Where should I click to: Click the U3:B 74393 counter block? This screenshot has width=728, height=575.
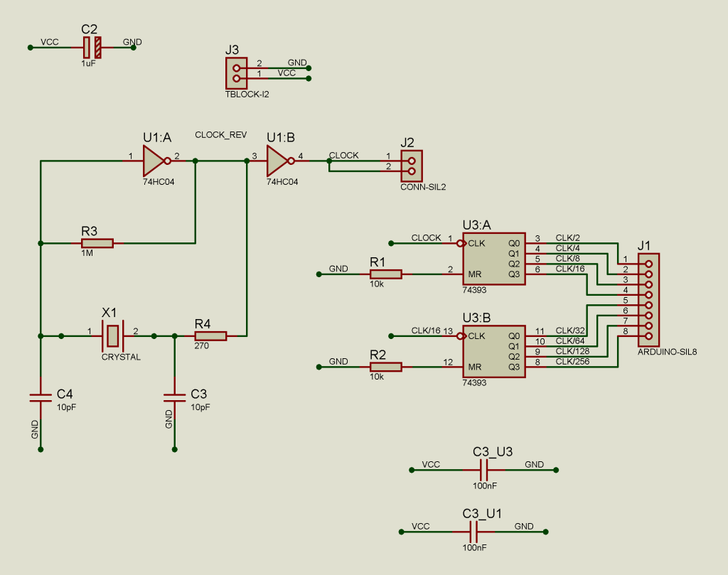click(x=493, y=351)
